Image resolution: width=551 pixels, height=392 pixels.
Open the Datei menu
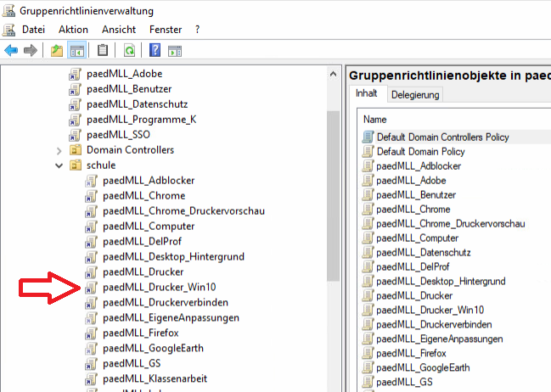click(34, 29)
